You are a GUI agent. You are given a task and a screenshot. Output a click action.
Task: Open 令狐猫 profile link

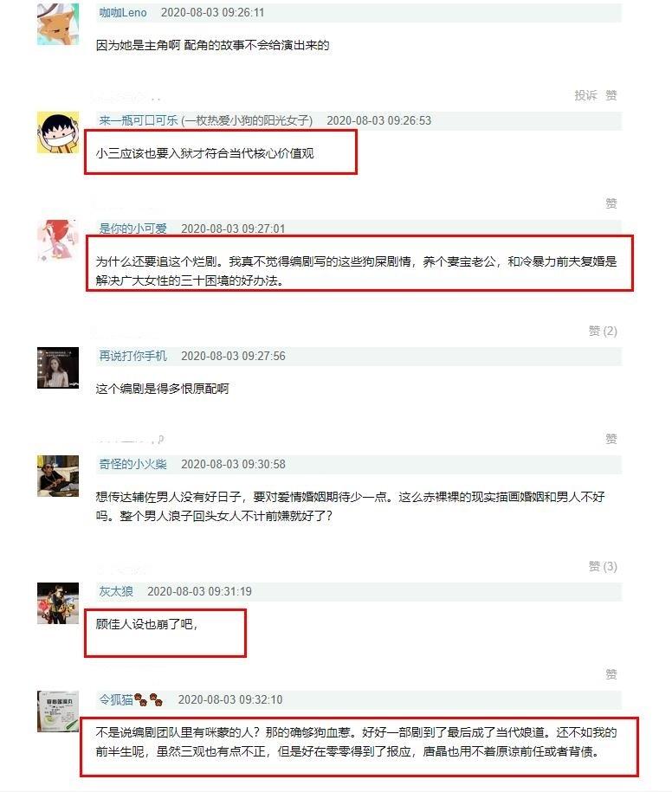(116, 699)
